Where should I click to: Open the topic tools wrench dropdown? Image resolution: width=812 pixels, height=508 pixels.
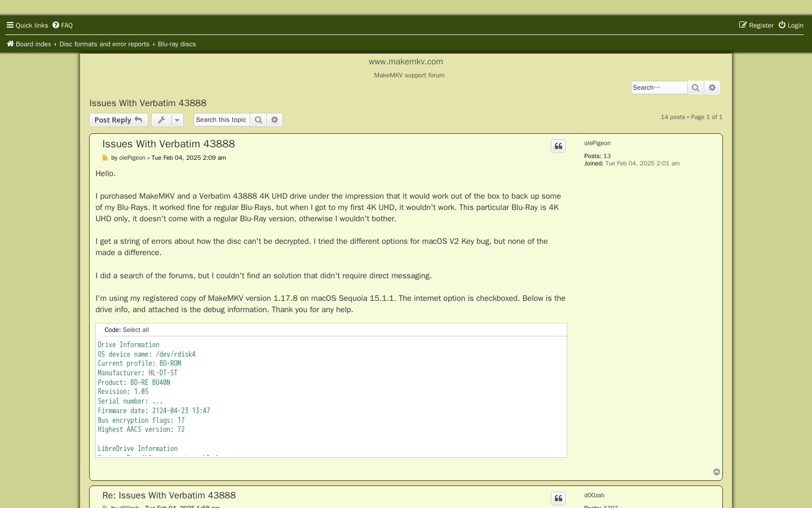(x=167, y=120)
